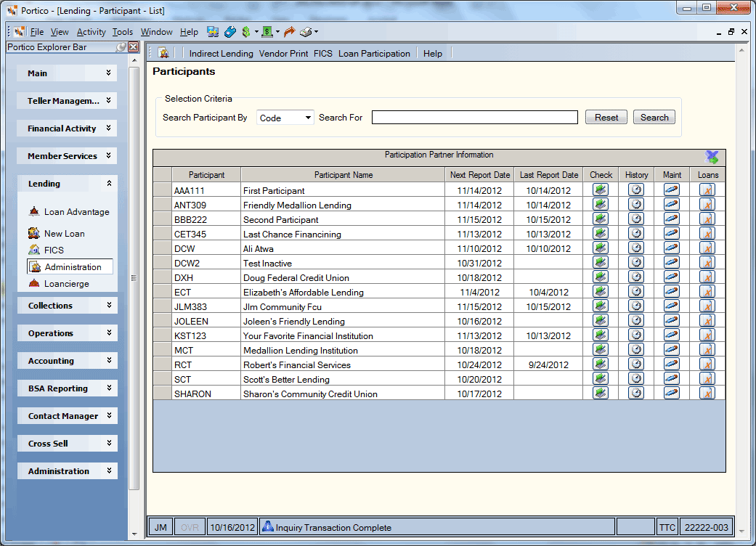Screen dimensions: 756x546
Task: Open the Loan Participation menu
Action: click(374, 54)
